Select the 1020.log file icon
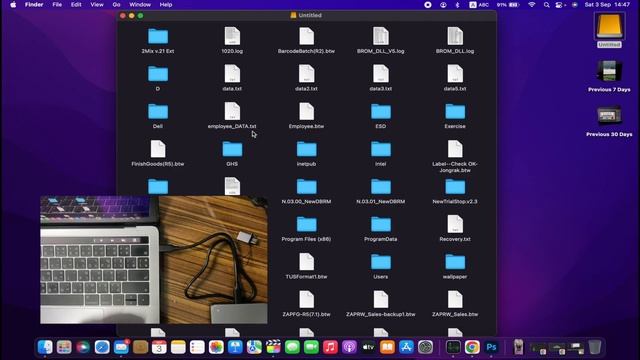Viewport: 640px width, 360px height. (232, 36)
